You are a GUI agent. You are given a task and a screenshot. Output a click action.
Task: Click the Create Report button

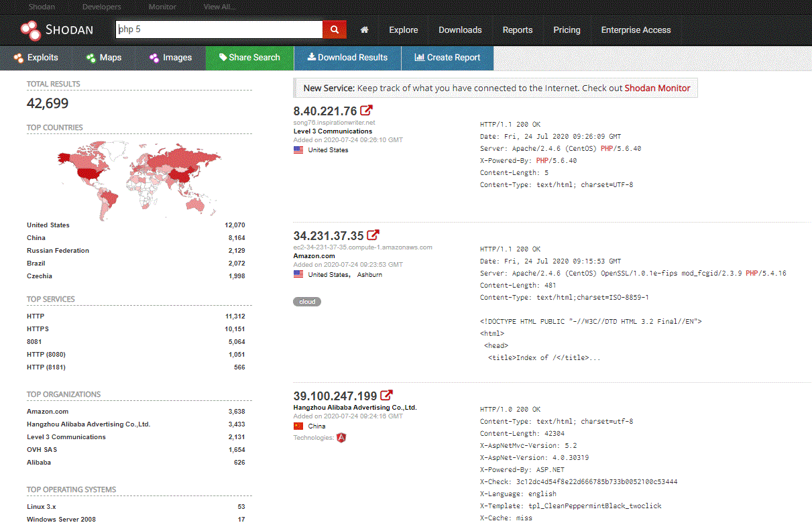tap(447, 58)
